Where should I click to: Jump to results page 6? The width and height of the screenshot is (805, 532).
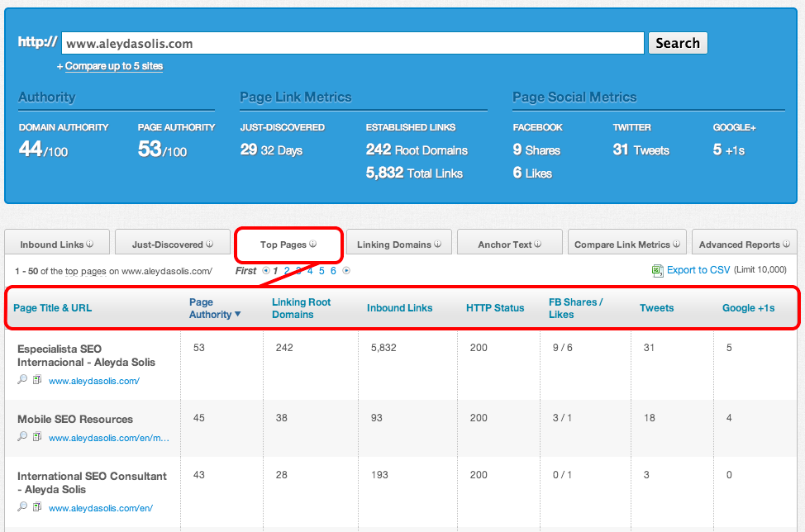coord(333,271)
